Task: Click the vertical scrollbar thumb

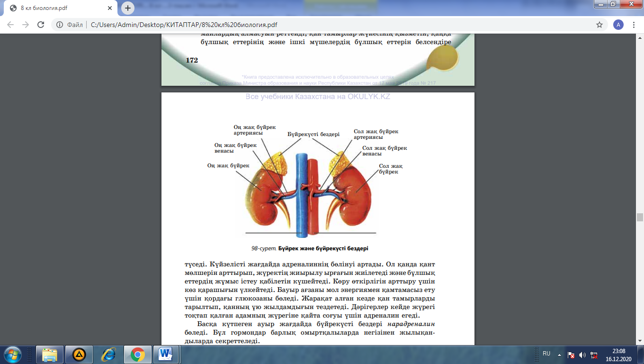Action: pos(640,218)
